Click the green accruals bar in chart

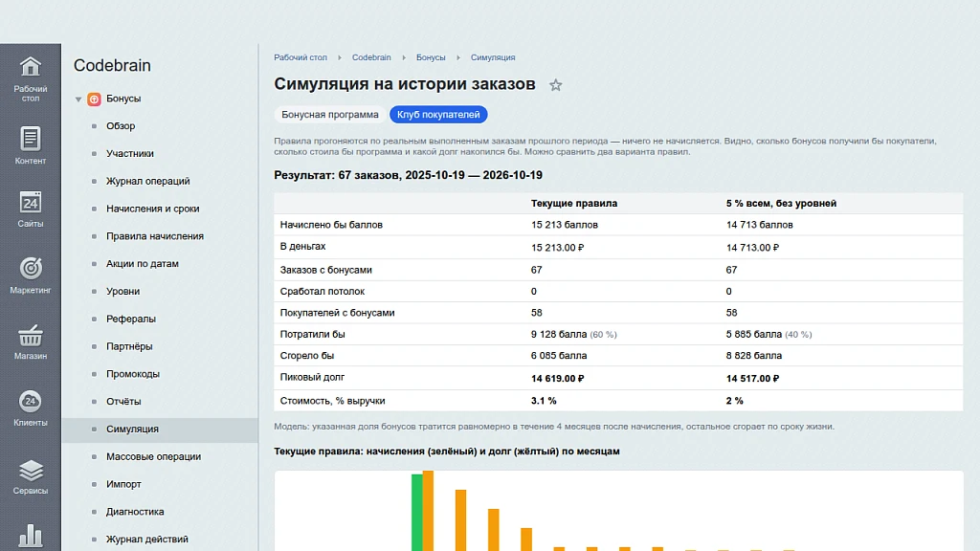pyautogui.click(x=417, y=513)
